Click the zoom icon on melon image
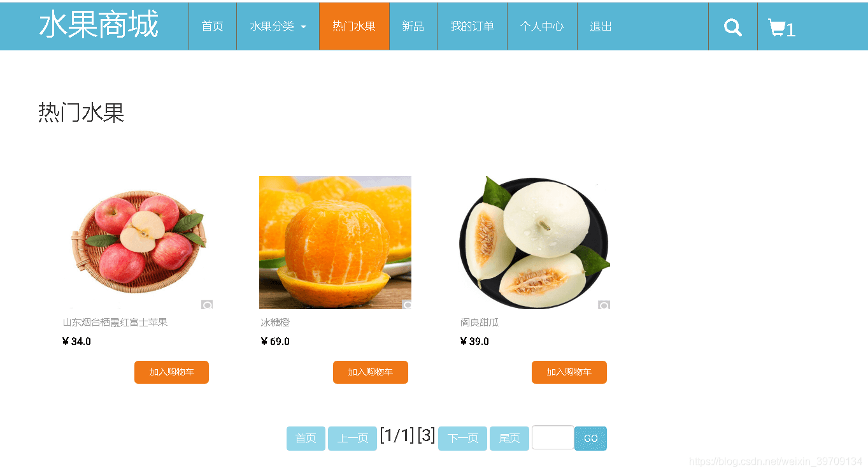 [x=604, y=305]
